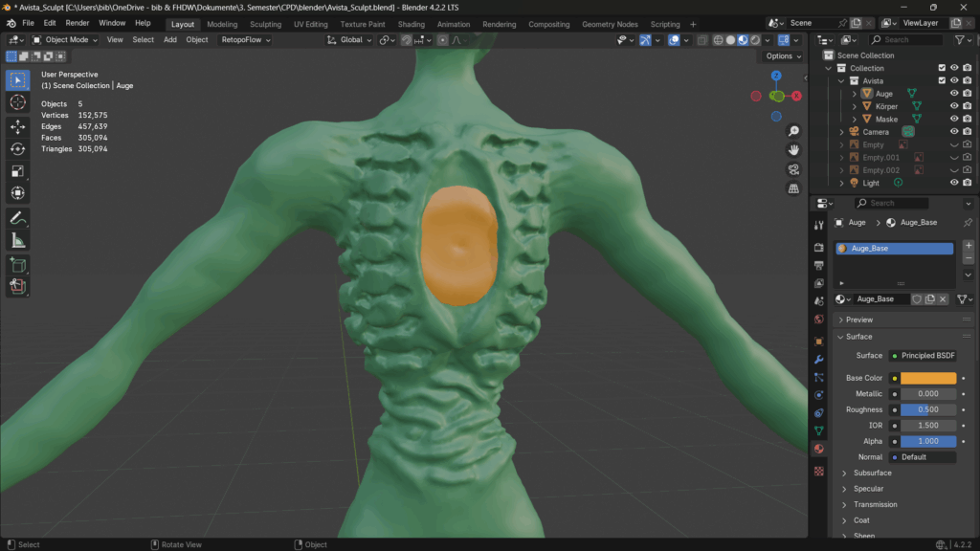This screenshot has height=551, width=980.
Task: Hide the Auge object in outliner
Action: (954, 94)
